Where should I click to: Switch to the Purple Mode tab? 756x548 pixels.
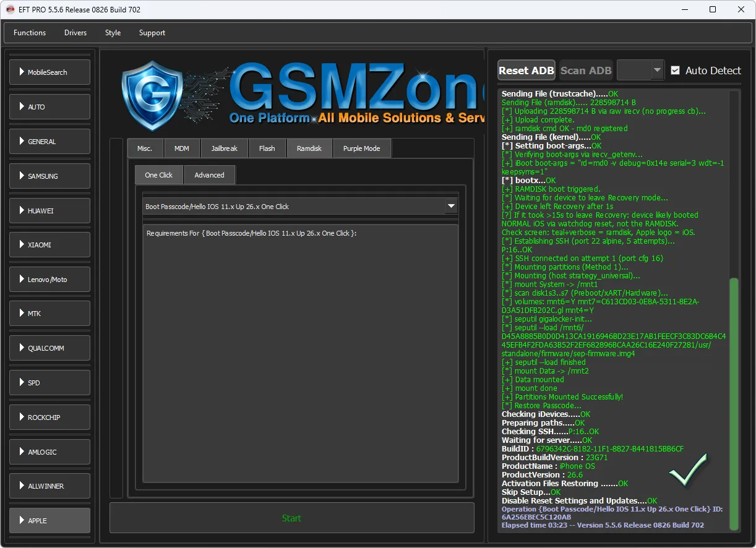pyautogui.click(x=362, y=148)
